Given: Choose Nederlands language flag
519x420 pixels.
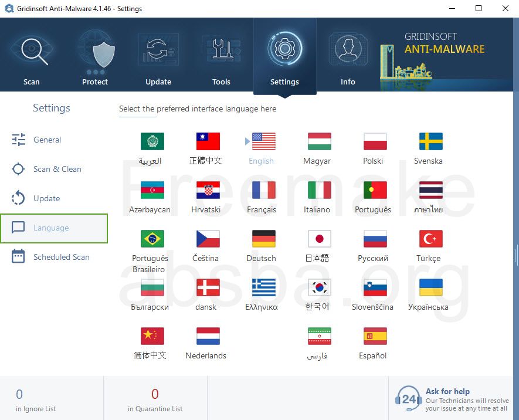Looking at the screenshot, I should (208, 336).
